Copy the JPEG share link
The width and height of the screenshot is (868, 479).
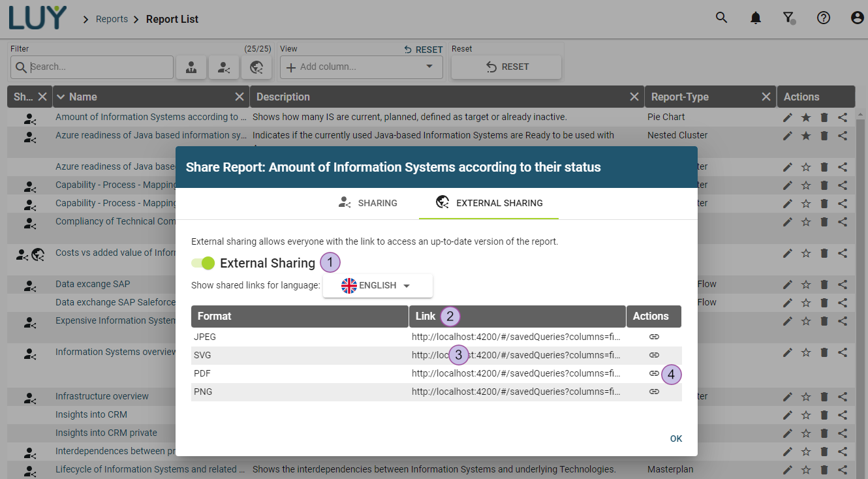[x=653, y=337]
